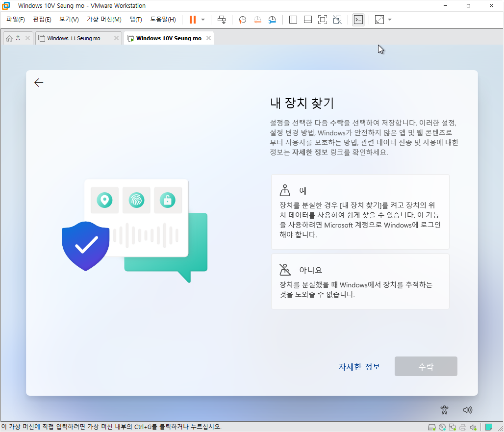Close the VMware Workstation window

(491, 6)
